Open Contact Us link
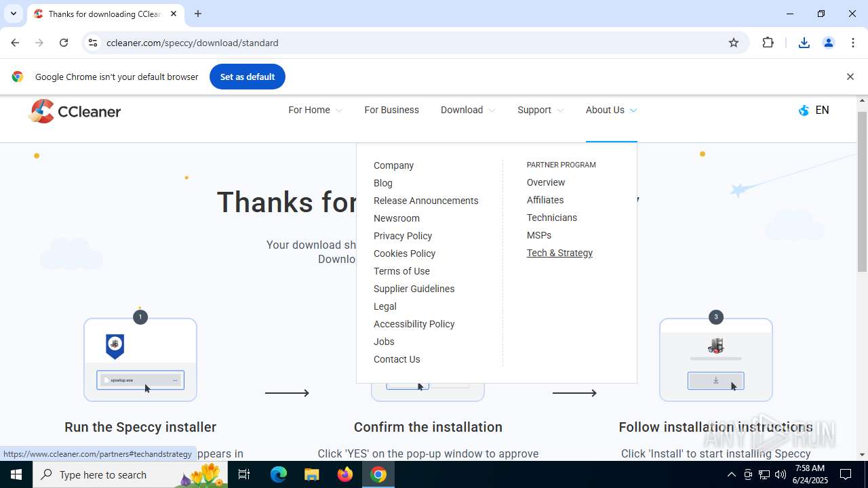868x488 pixels. click(x=397, y=359)
